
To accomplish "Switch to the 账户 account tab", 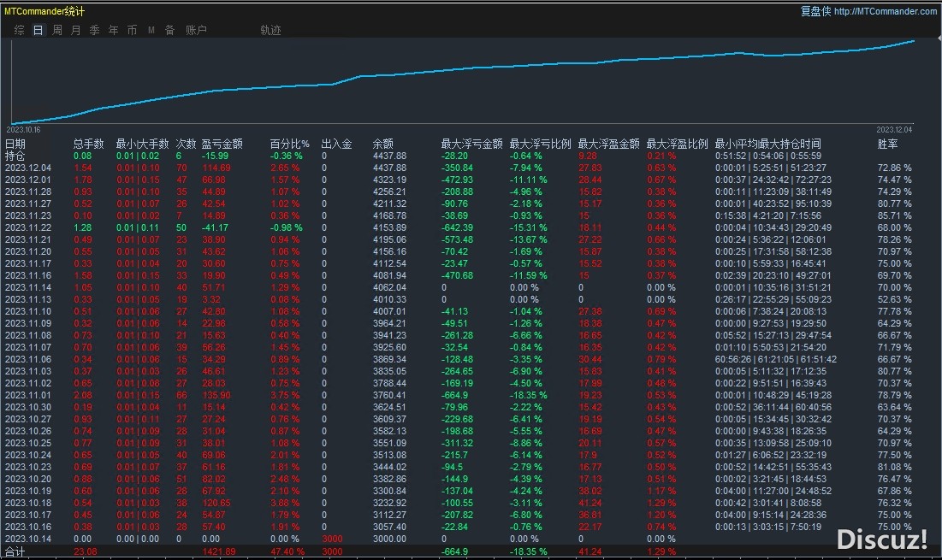I will pos(197,30).
